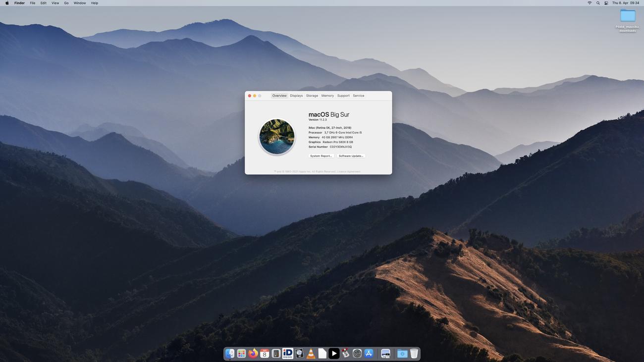Click the Spotlight search magnifier icon
644x362 pixels.
click(x=598, y=3)
